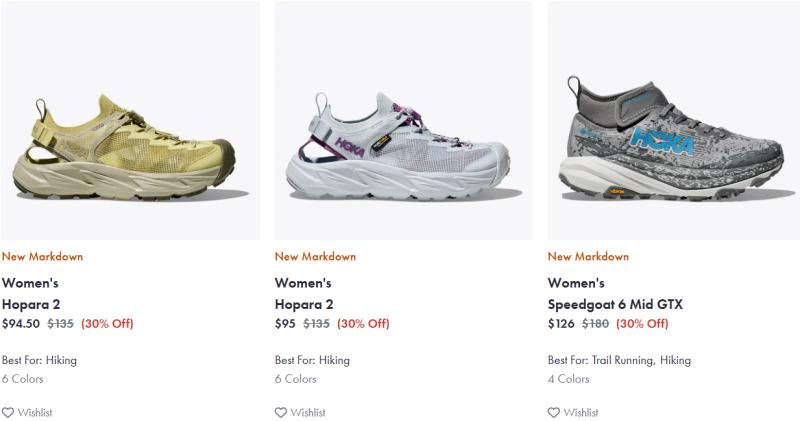Click "6 Colors" under the $94.50 Hopara 2
This screenshot has height=421, width=800.
[x=23, y=379]
